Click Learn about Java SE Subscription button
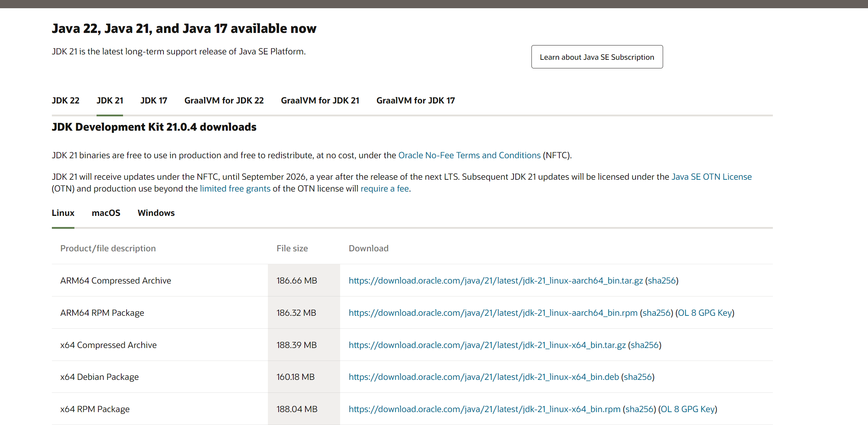Screen dimensions: 868x425 [x=597, y=57]
